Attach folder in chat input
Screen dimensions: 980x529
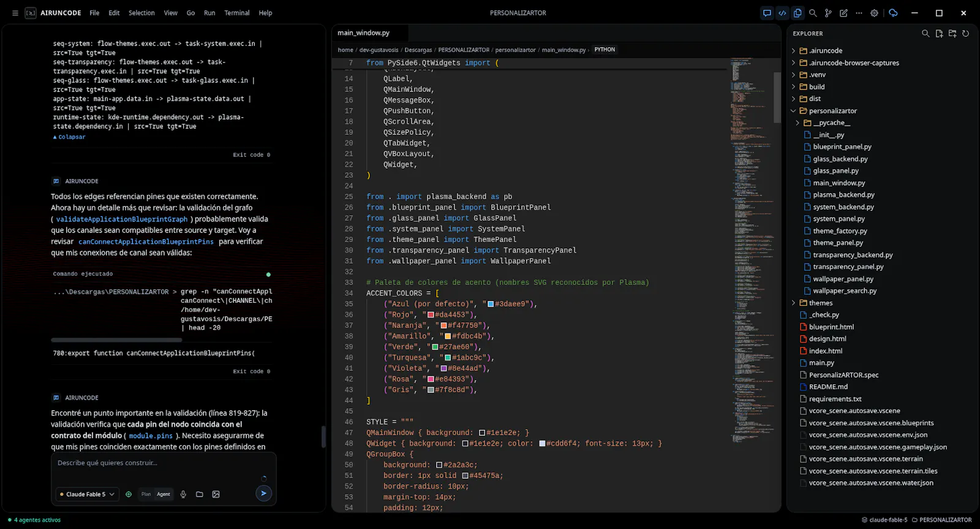coord(200,494)
